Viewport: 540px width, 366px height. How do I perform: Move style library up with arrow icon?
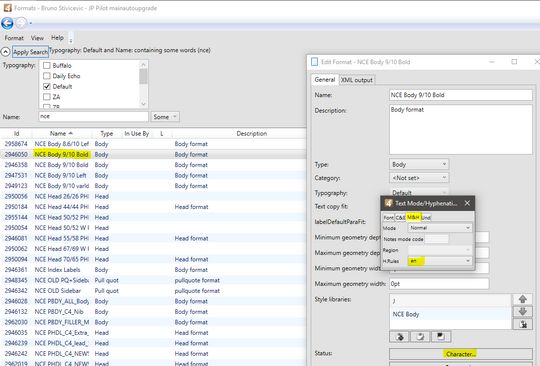522,299
